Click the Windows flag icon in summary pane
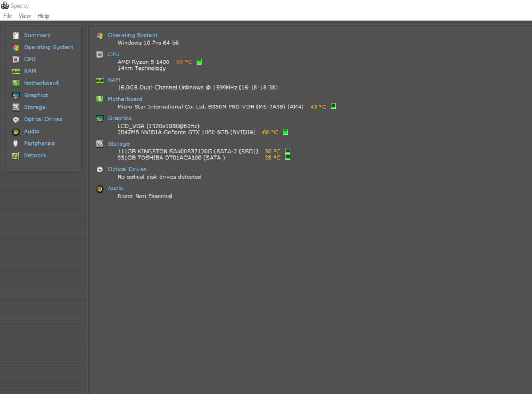 (x=100, y=36)
